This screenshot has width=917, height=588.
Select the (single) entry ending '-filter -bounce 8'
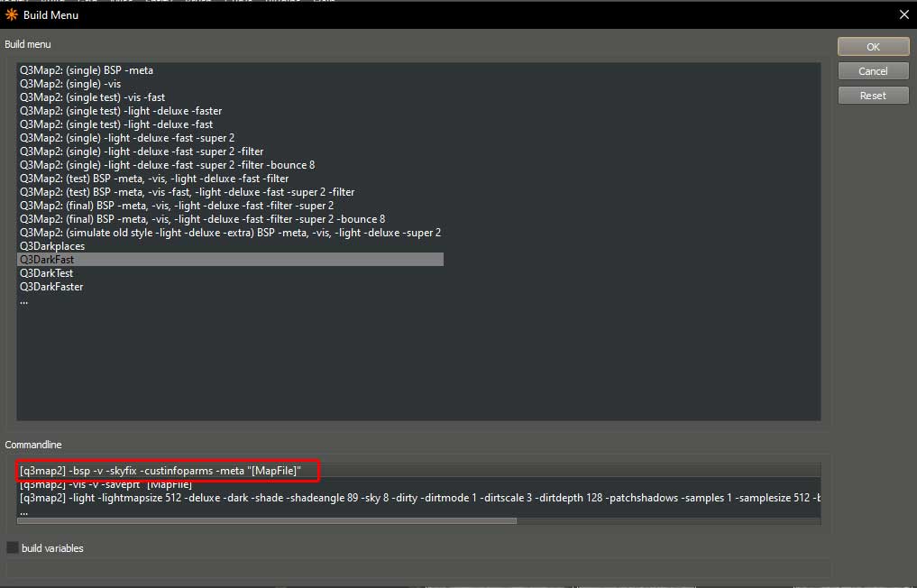tap(167, 164)
